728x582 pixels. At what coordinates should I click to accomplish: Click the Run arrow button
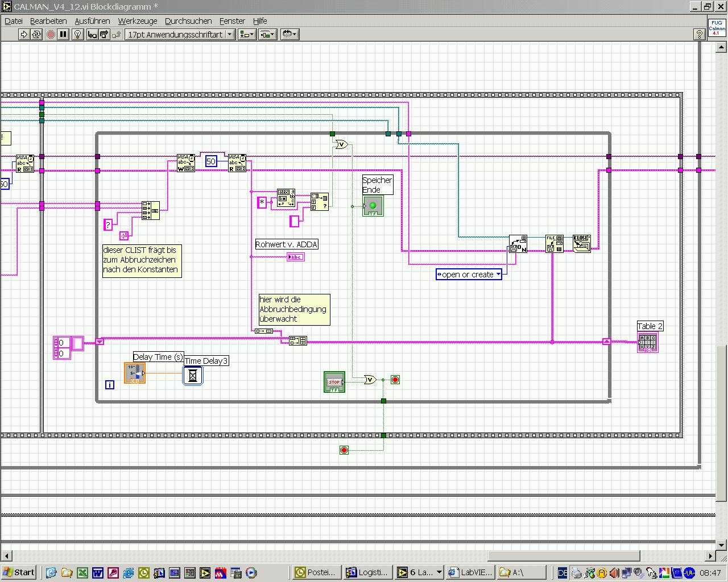coord(24,35)
